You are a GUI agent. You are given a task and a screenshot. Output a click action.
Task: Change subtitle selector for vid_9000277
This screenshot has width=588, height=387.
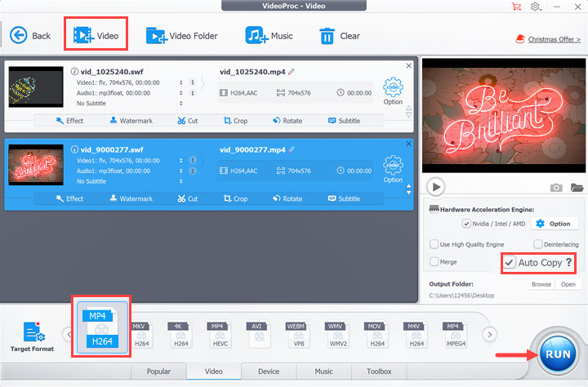coord(181,181)
